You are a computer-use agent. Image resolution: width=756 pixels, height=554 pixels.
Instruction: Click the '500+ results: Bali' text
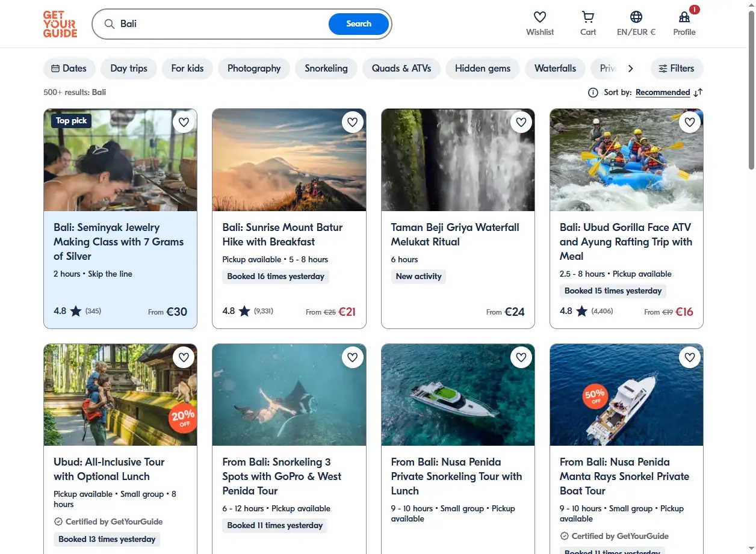(x=75, y=93)
